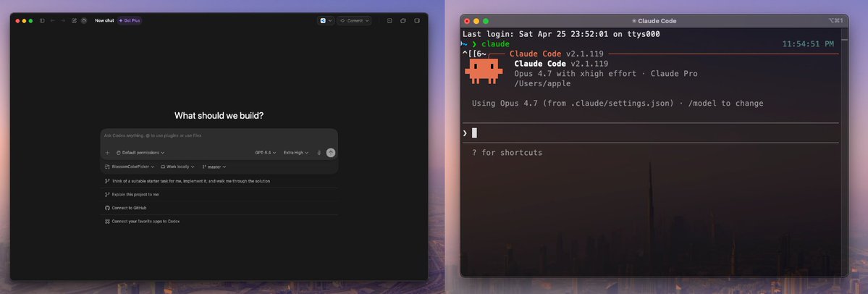Open the Extra High effort dropdown

click(296, 153)
